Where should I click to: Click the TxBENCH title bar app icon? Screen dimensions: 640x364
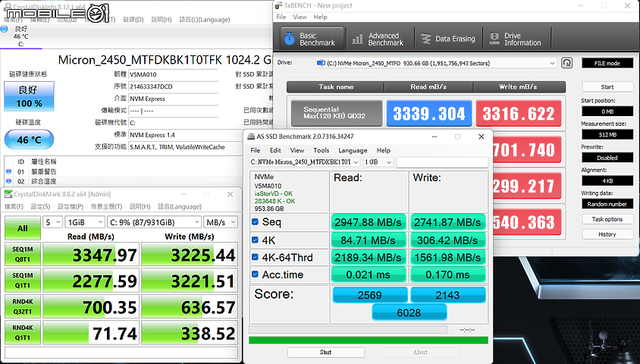click(x=278, y=5)
